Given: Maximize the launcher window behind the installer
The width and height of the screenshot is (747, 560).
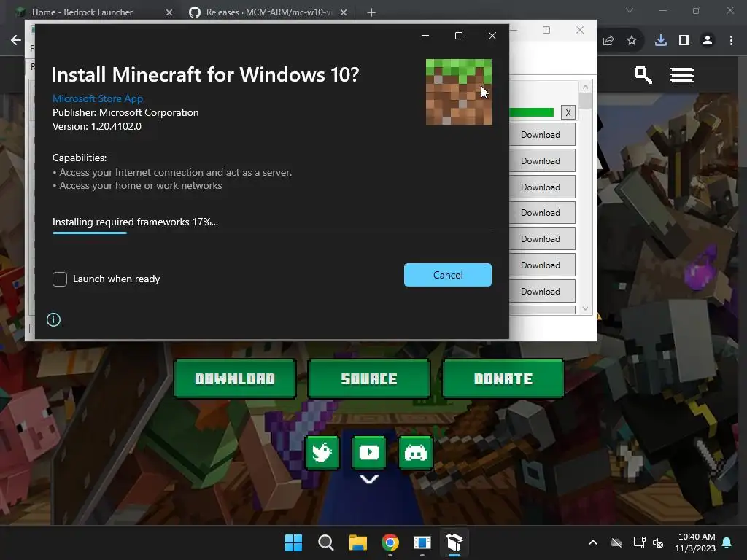Looking at the screenshot, I should (x=546, y=30).
